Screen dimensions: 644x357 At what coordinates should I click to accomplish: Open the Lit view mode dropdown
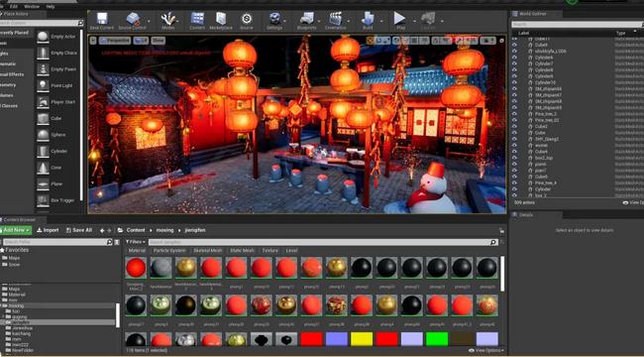pyautogui.click(x=142, y=41)
